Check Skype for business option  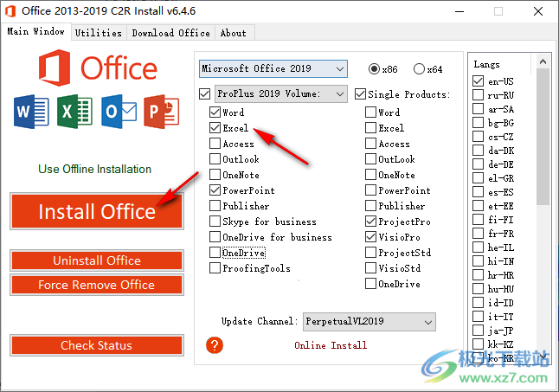tap(215, 222)
